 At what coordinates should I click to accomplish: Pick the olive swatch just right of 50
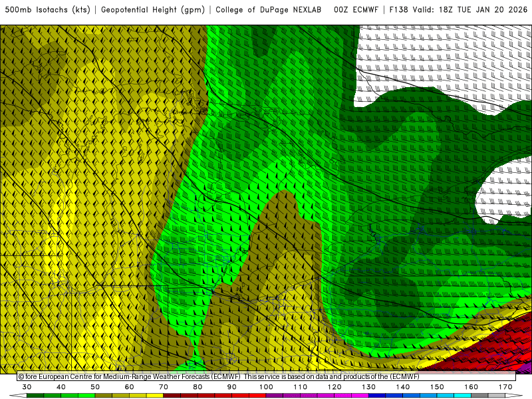pyautogui.click(x=104, y=396)
